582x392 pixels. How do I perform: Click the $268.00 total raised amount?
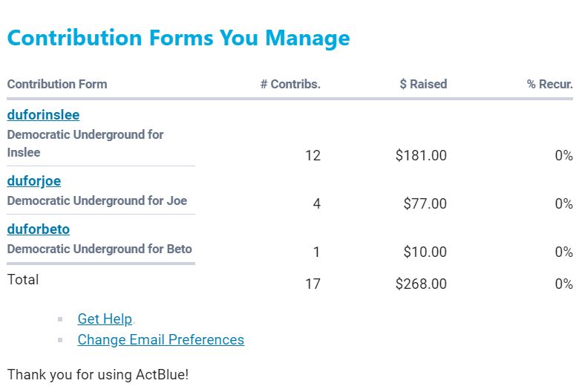coord(421,284)
